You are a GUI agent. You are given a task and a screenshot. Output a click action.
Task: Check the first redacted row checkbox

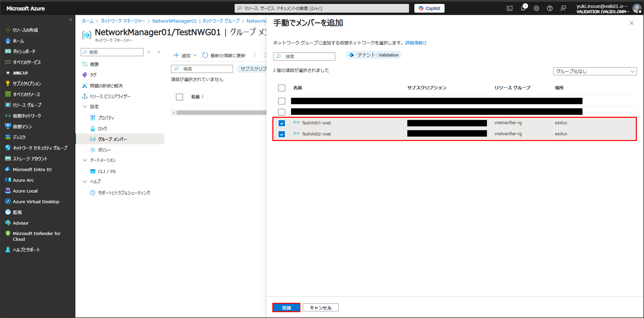282,101
